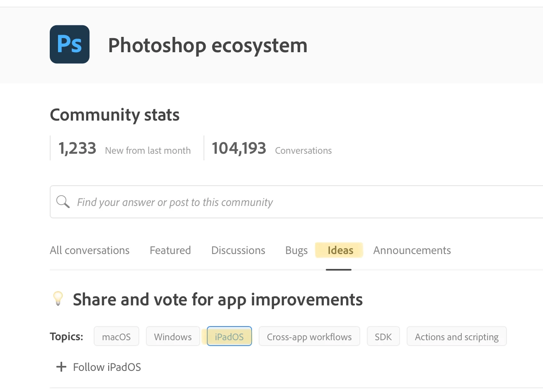
Task: Select the Ideas tab
Action: click(340, 250)
